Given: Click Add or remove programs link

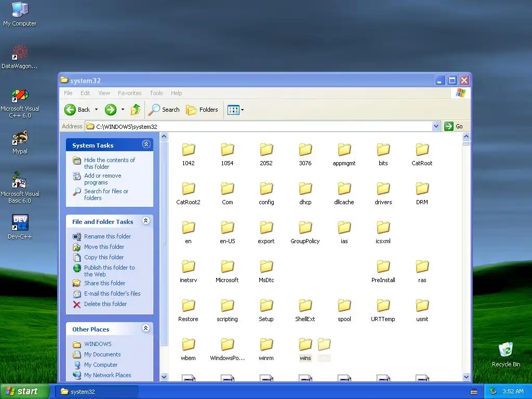Looking at the screenshot, I should 102,179.
